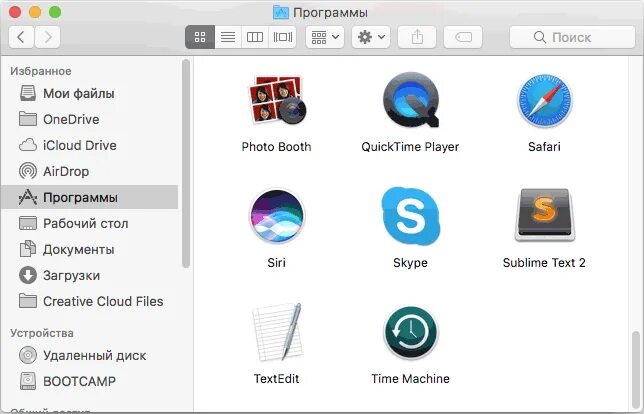The image size is (644, 414).
Task: Go back with the left arrow button
Action: [x=21, y=37]
